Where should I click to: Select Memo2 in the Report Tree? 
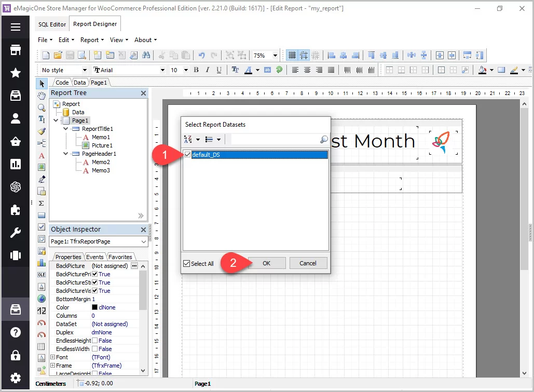click(101, 162)
